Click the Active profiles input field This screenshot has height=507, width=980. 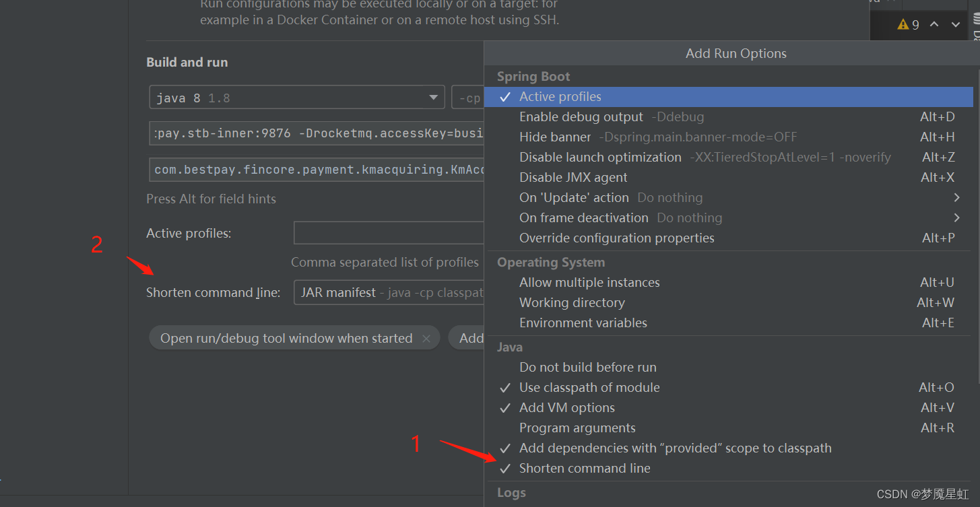pyautogui.click(x=389, y=234)
